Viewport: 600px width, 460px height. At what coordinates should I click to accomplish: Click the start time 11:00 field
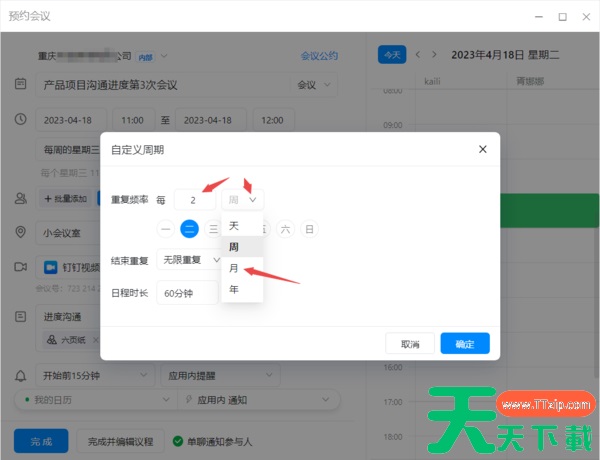point(133,120)
